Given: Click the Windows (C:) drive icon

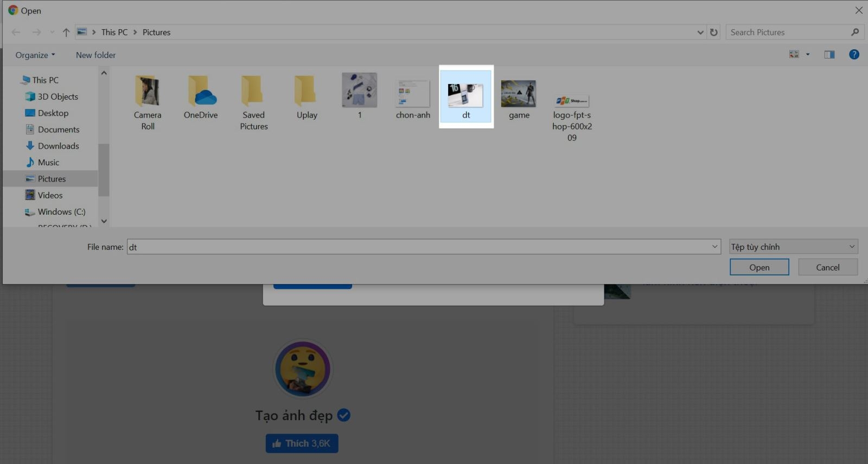Looking at the screenshot, I should point(30,212).
